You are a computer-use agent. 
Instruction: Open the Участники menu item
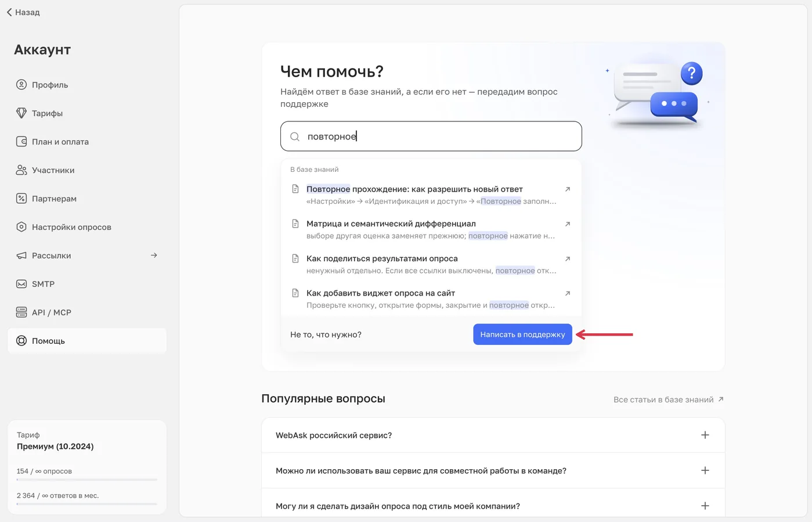click(87, 170)
